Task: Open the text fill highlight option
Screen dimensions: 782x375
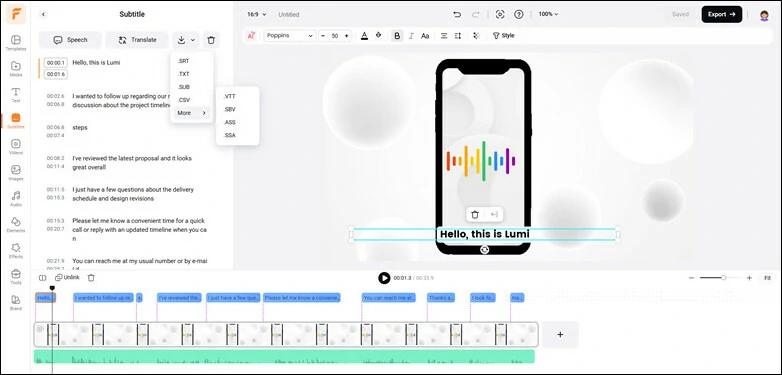Action: click(x=379, y=35)
